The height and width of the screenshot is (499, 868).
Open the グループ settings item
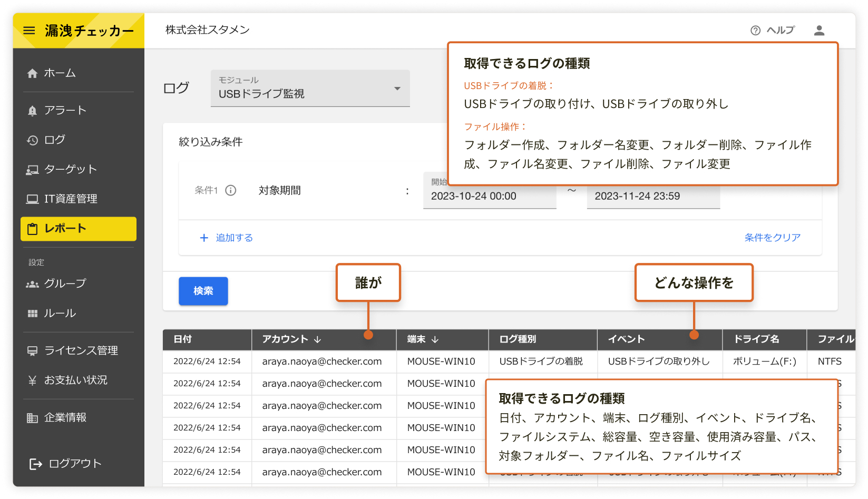tap(79, 284)
